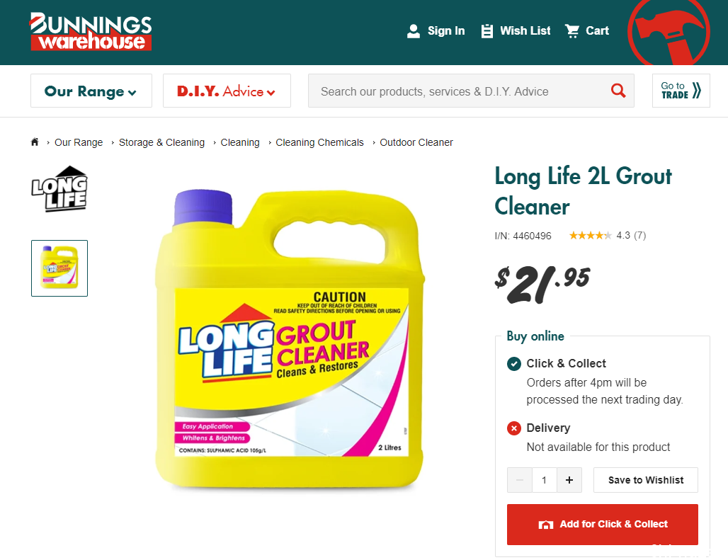Click the Long Life brand logo
This screenshot has width=728, height=560.
pyautogui.click(x=59, y=189)
